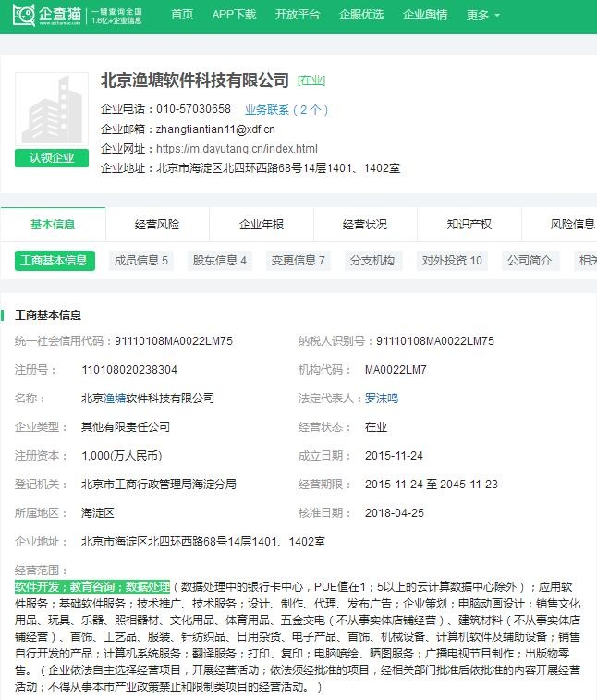
Task: Click the region value 海淀区
Action: coord(98,513)
